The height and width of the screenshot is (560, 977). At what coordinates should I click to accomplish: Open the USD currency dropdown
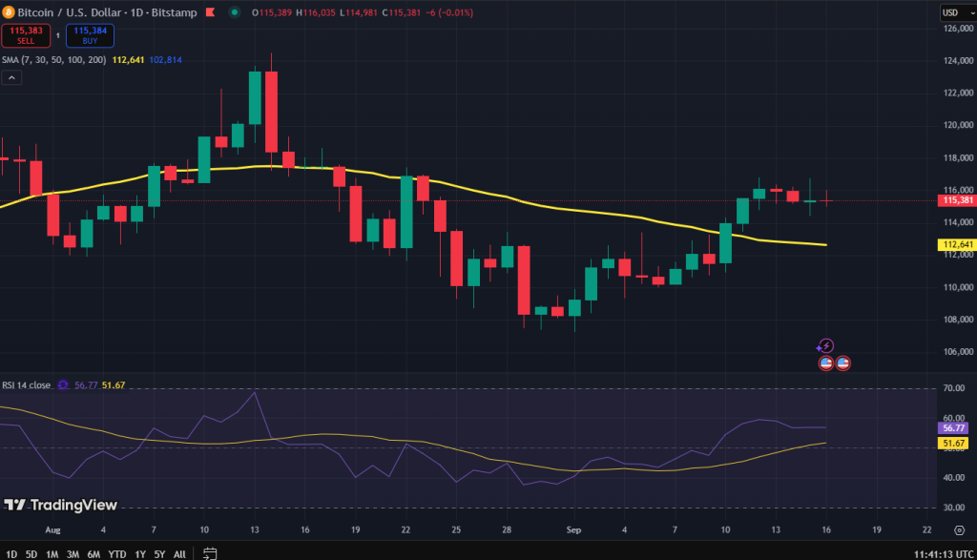pos(952,12)
